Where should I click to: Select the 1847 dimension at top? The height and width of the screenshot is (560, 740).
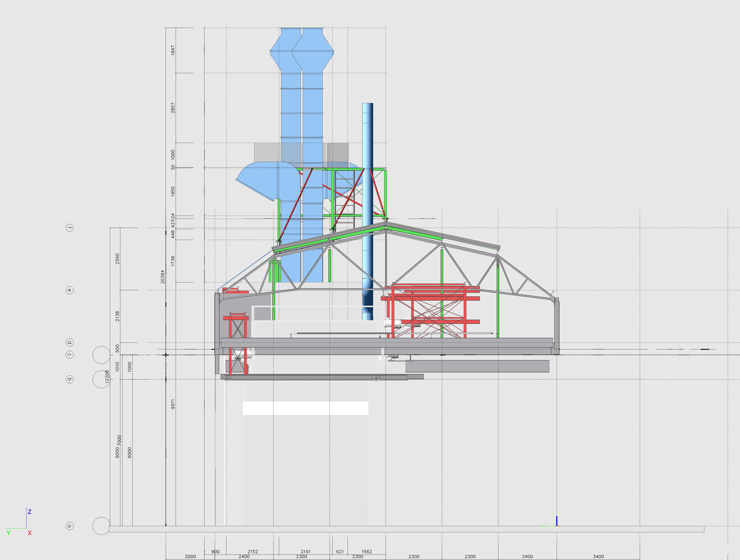tap(173, 51)
